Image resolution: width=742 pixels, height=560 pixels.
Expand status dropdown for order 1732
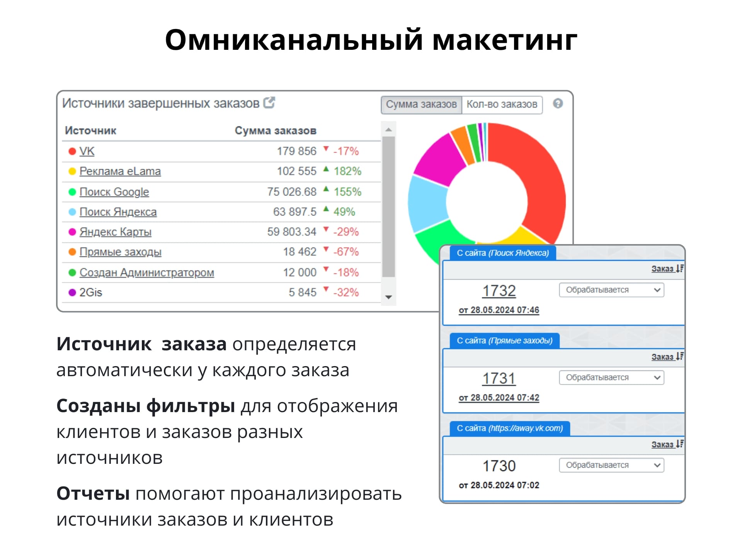[x=611, y=290]
